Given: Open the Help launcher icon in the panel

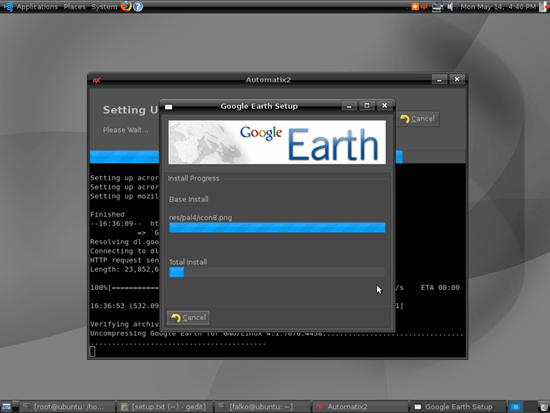Looking at the screenshot, I should (138, 6).
